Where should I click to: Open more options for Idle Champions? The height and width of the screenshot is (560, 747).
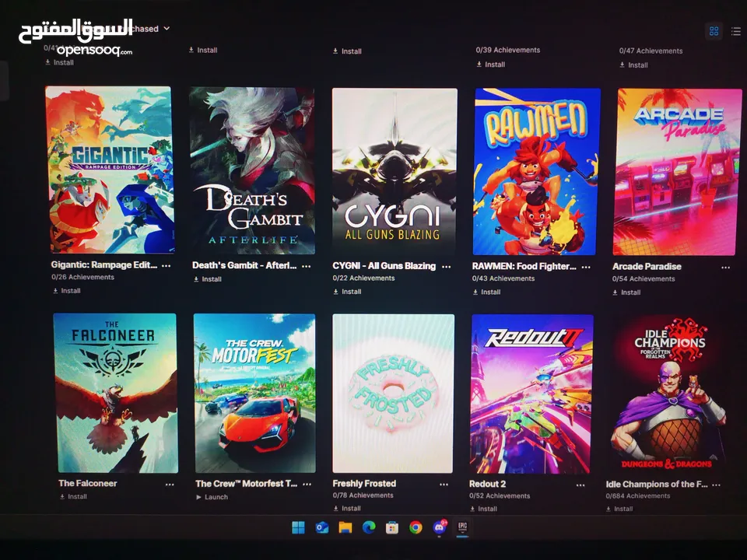pos(716,485)
